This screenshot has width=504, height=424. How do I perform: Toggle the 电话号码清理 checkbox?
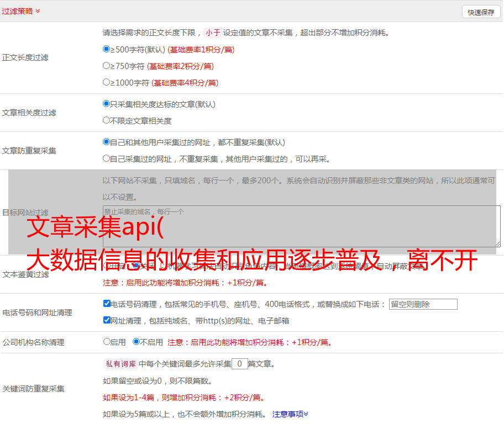107,304
